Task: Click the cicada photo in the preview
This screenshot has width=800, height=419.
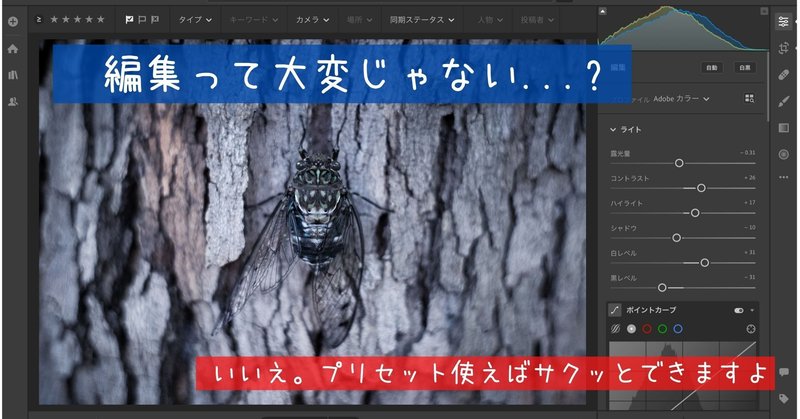Action: coord(312,223)
